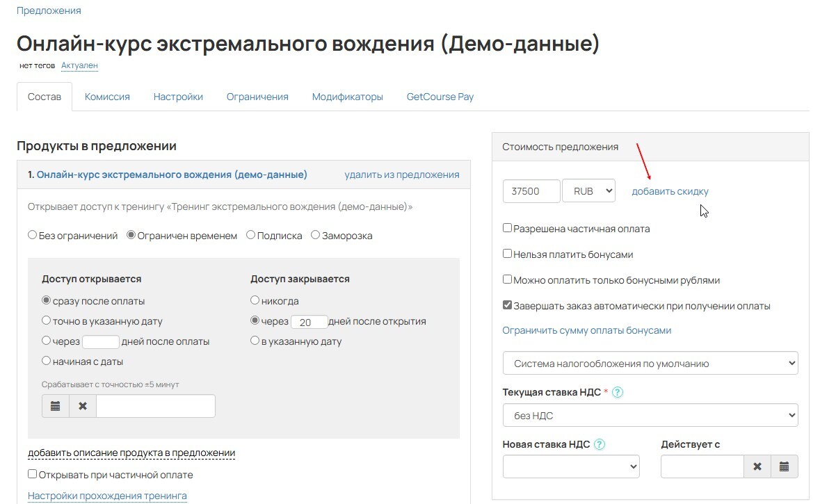Enable Разрешена частичная оплата checkbox
Image resolution: width=820 pixels, height=504 pixels.
click(x=508, y=228)
